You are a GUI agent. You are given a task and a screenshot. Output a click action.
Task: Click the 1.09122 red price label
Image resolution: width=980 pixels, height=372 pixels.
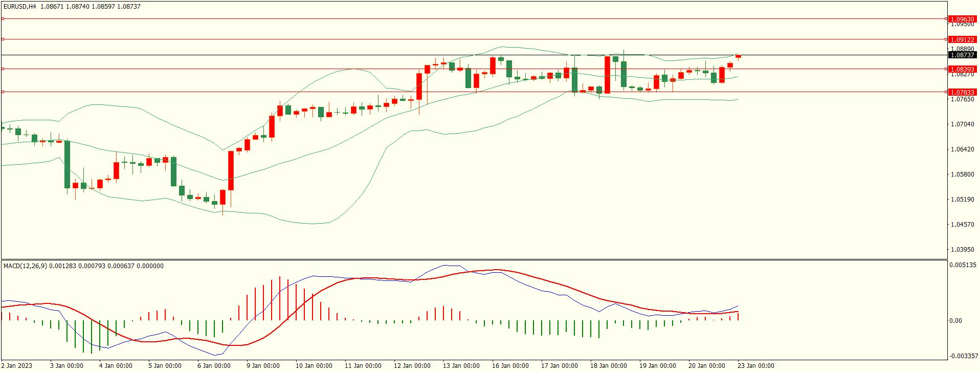tap(962, 39)
